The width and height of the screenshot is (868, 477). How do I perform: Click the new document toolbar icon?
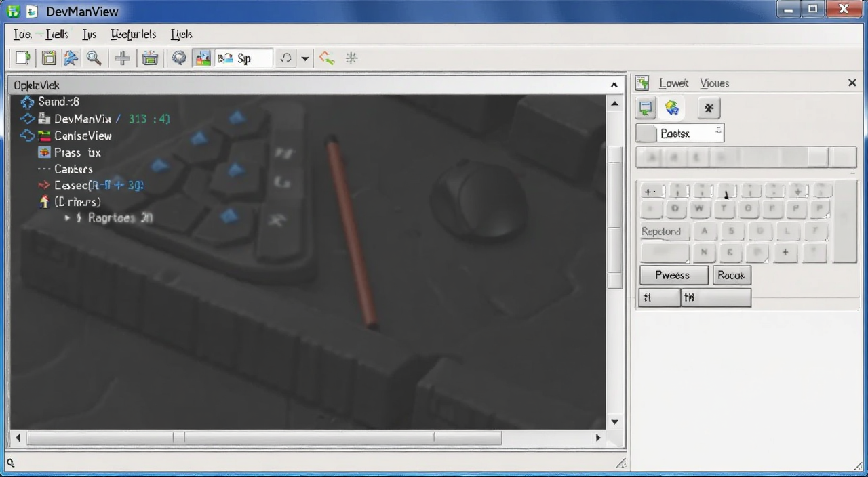tap(23, 58)
